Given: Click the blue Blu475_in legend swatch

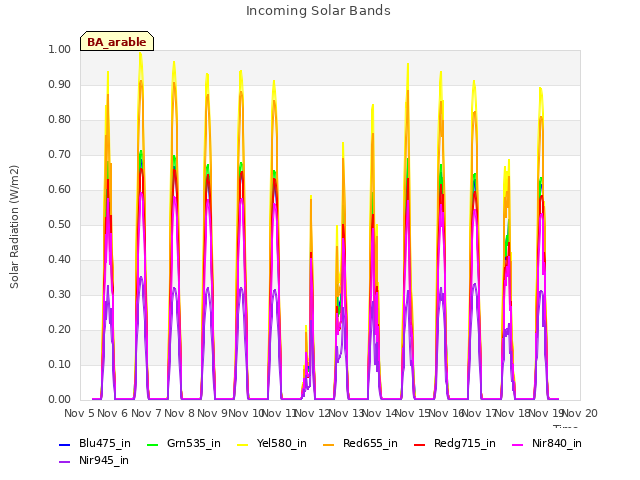Looking at the screenshot, I should [x=65, y=444].
